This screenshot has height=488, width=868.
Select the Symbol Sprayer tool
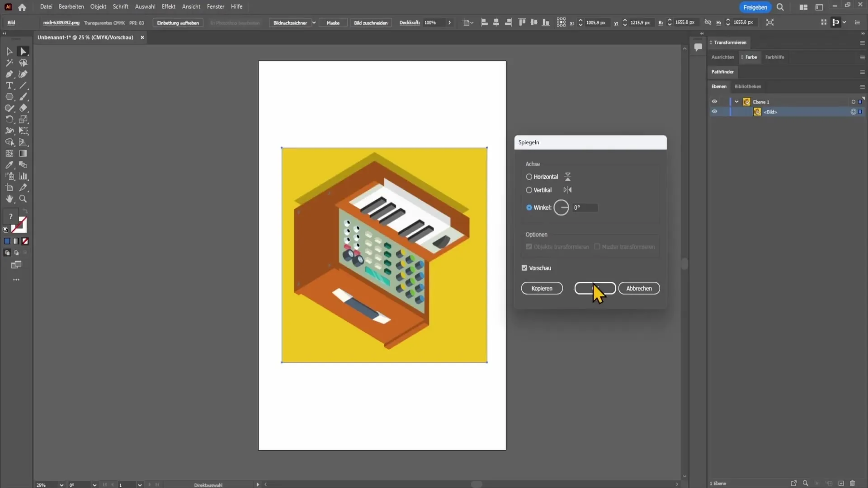9,176
